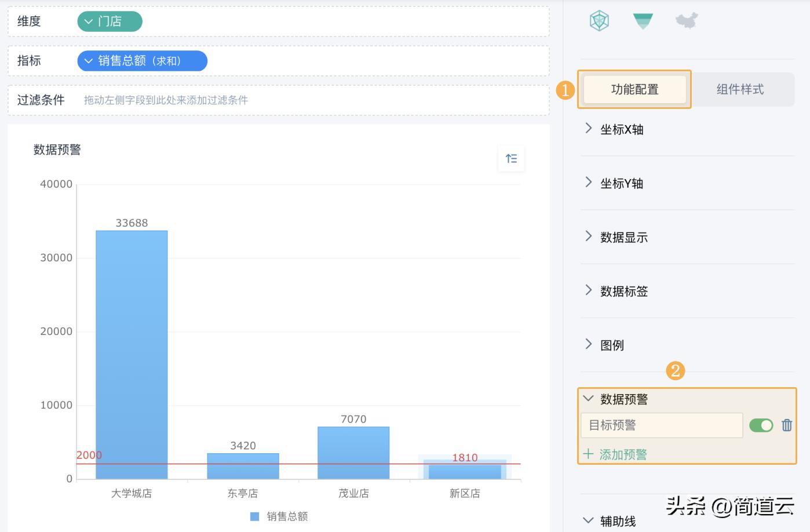Click the sort icon above the chart
This screenshot has width=810, height=532.
pos(511,159)
